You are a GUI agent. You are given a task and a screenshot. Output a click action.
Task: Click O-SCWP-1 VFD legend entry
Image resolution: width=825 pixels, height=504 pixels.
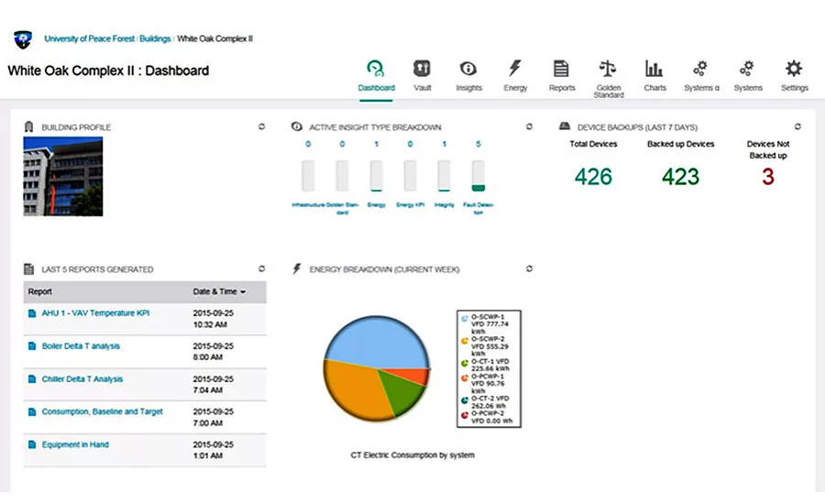[x=489, y=324]
